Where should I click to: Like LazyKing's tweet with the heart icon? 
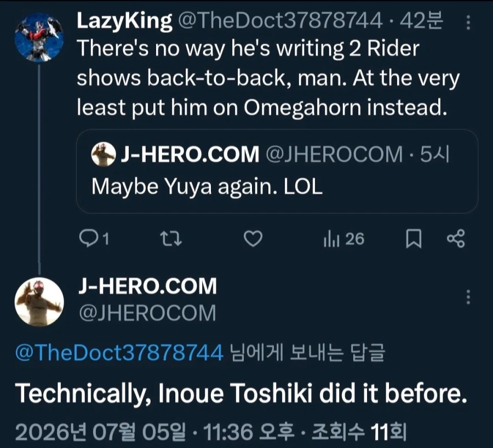(x=253, y=239)
